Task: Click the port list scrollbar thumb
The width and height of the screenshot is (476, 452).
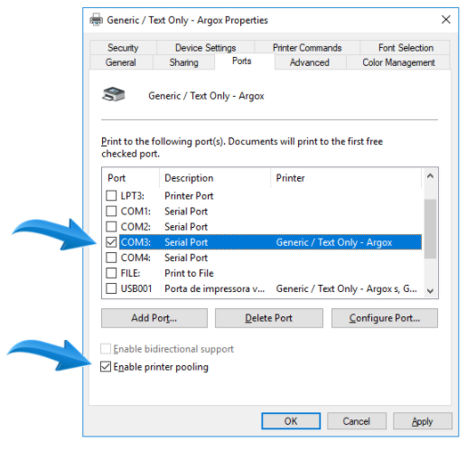Action: click(430, 229)
